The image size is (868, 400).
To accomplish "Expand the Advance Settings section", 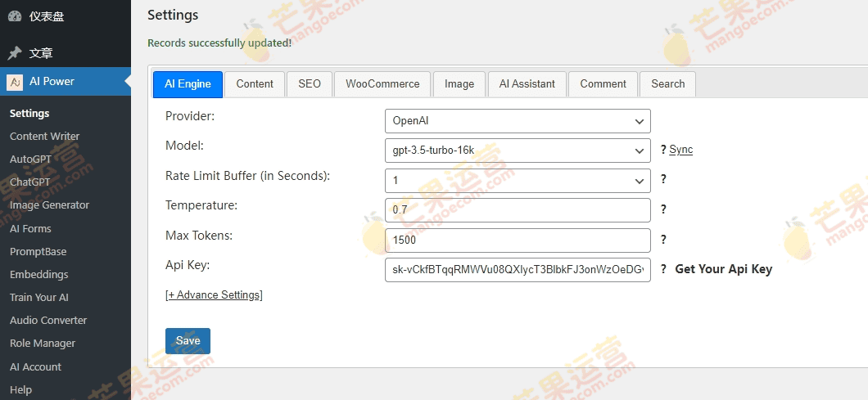I will [214, 294].
